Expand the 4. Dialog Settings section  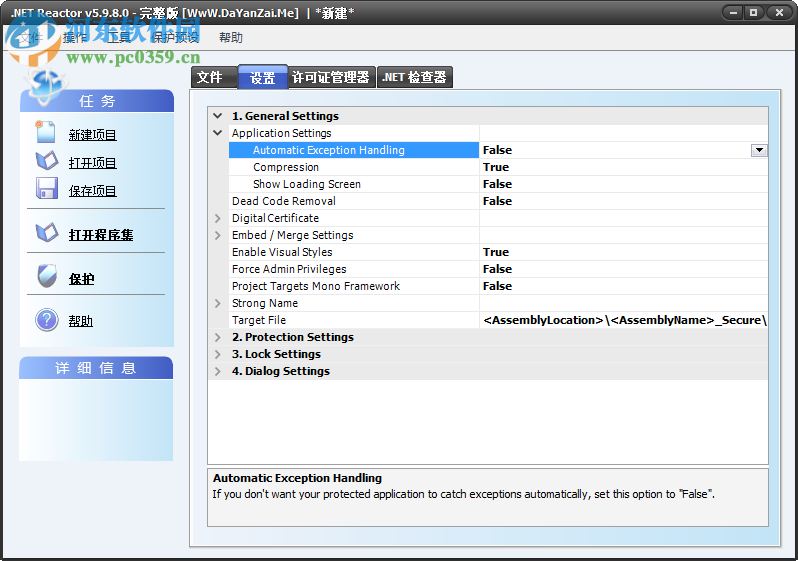pyautogui.click(x=218, y=371)
